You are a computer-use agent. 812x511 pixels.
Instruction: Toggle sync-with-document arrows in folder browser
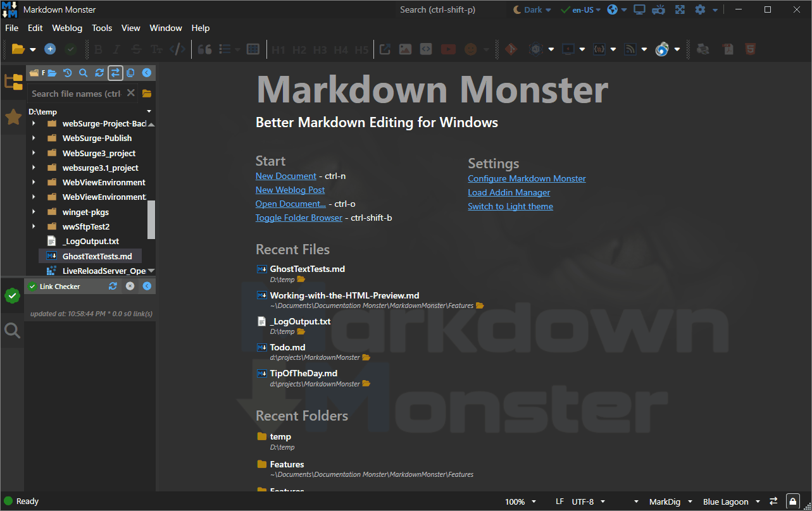click(115, 73)
